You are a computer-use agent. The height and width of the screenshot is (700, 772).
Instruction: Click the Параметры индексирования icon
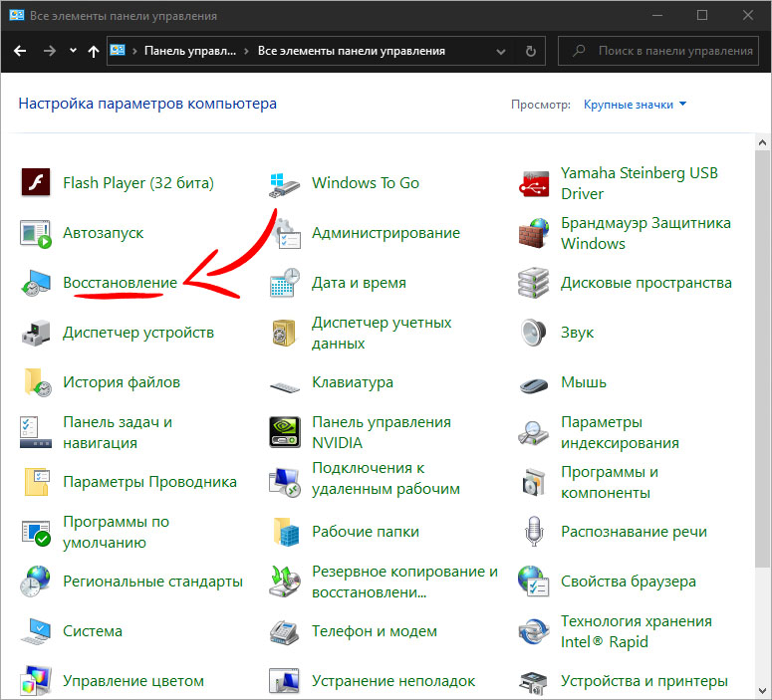(534, 433)
